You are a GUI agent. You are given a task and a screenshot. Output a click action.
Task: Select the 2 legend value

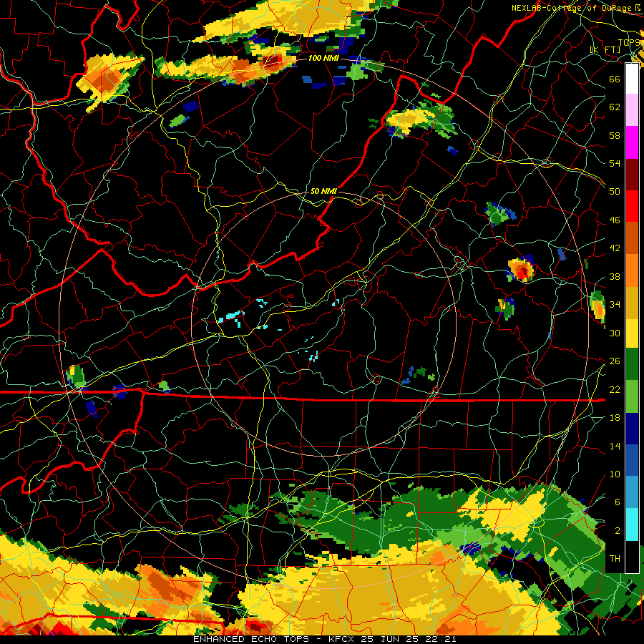click(x=617, y=530)
